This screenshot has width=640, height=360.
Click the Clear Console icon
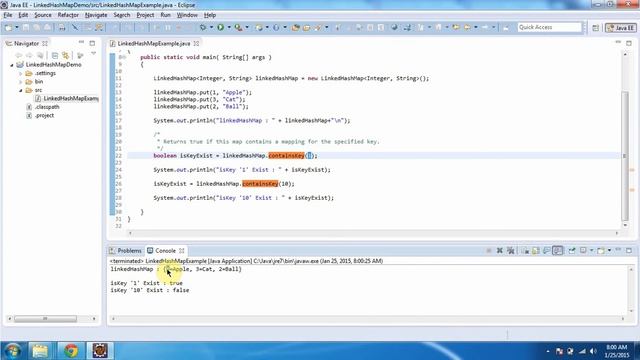(x=526, y=251)
